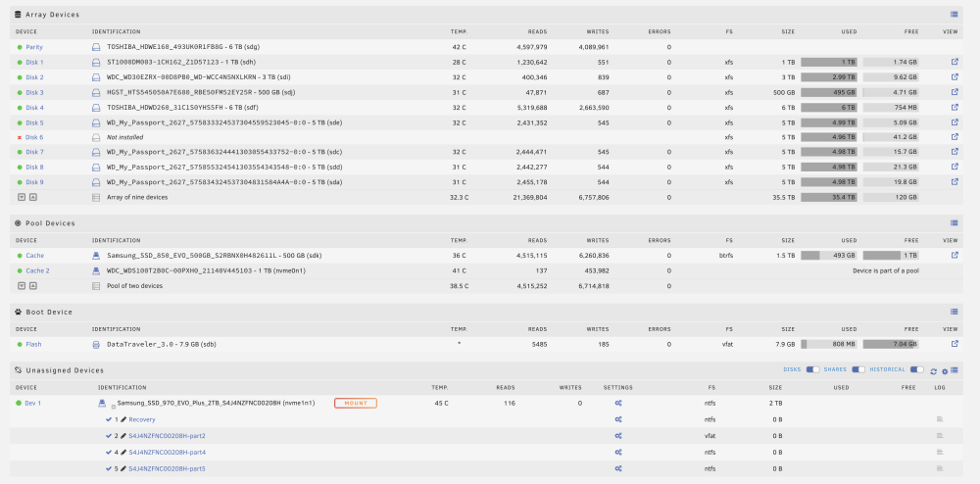Open settings gears for Recovery partition
The height and width of the screenshot is (484, 980).
(618, 419)
